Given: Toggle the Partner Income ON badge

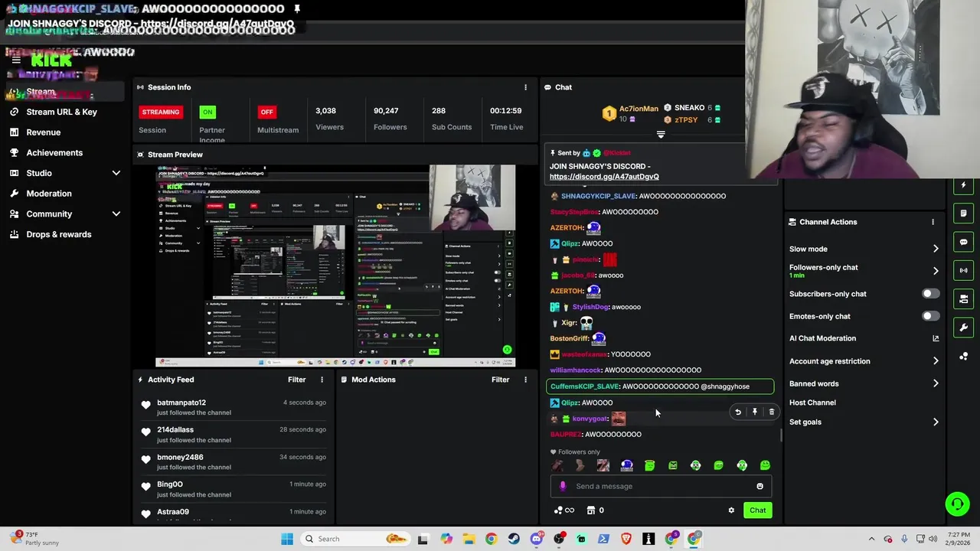Looking at the screenshot, I should coord(207,112).
